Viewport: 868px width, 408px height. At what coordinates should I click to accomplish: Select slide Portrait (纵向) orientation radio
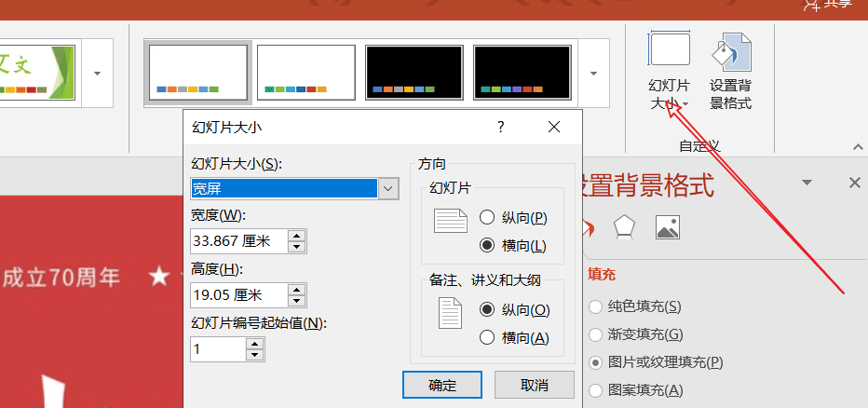(x=486, y=218)
